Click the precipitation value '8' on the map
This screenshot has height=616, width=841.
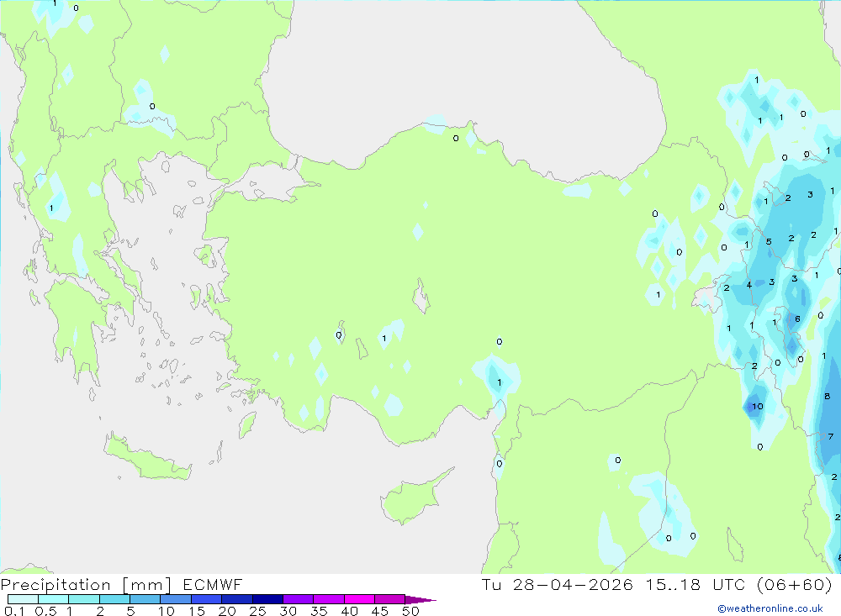(827, 396)
